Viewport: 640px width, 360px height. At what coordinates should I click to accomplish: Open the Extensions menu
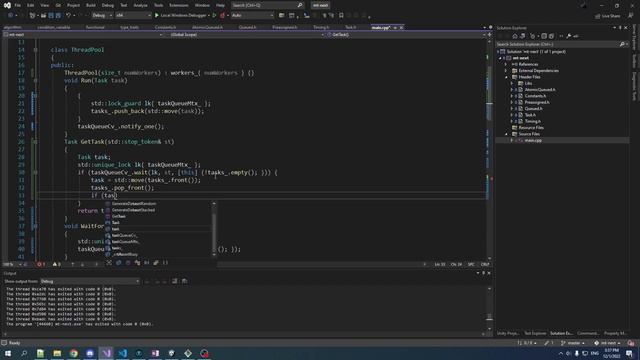click(179, 5)
